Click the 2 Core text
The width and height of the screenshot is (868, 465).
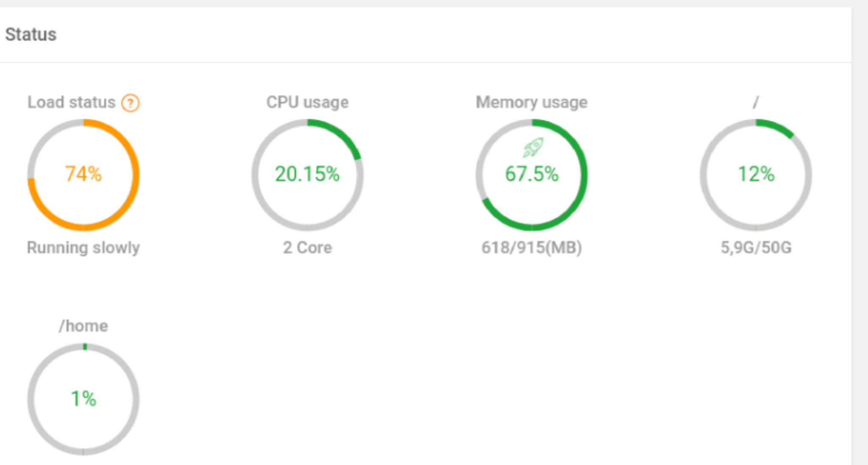click(307, 248)
